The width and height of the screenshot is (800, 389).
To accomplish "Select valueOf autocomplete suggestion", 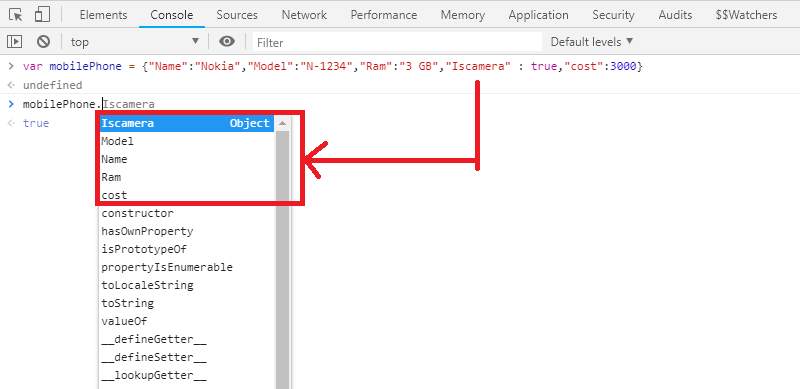I will [187, 321].
